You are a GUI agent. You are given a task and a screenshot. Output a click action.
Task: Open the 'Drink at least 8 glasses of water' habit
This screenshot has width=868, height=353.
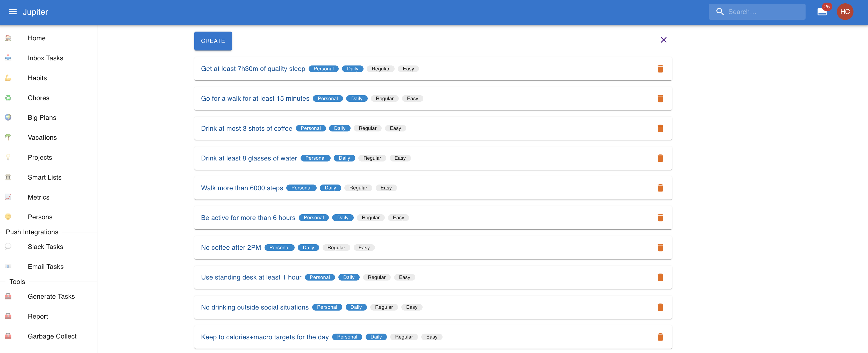click(x=249, y=158)
